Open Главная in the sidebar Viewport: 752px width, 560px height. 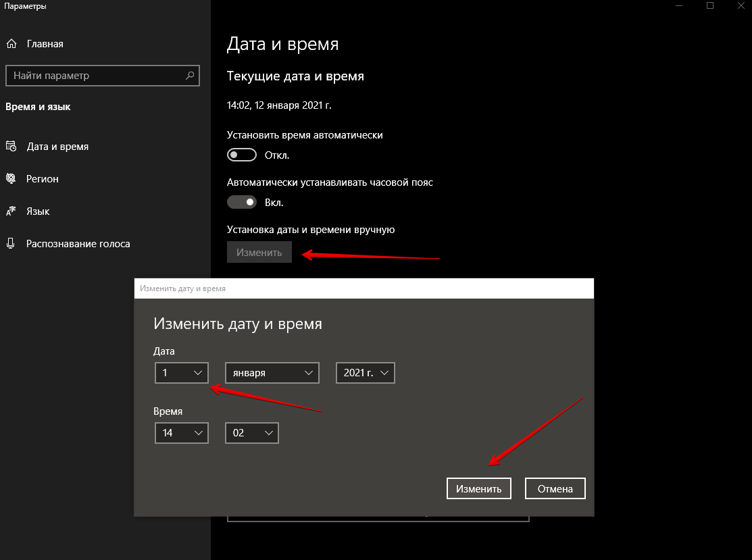[x=45, y=44]
